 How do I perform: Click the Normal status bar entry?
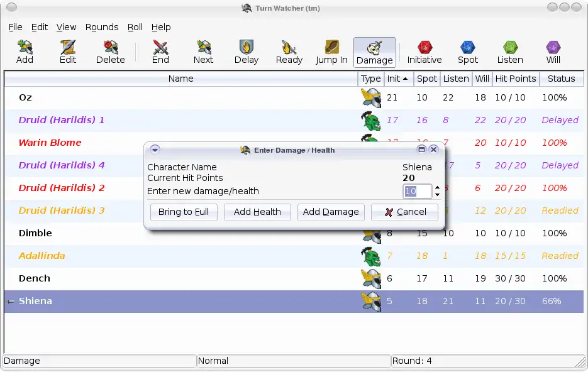tap(213, 361)
